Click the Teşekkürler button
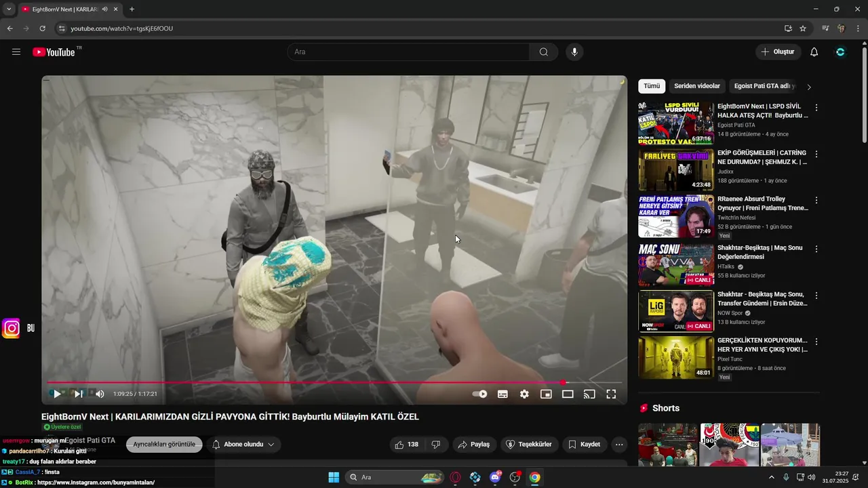 pos(529,445)
